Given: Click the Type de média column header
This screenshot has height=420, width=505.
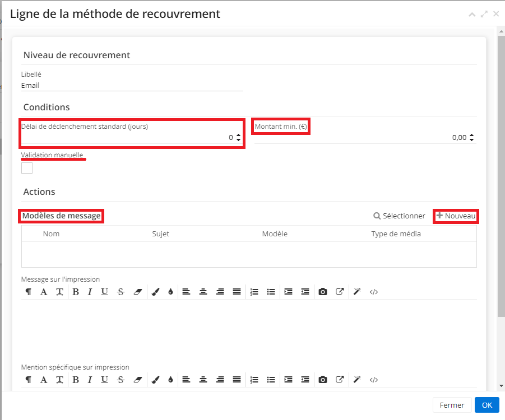Looking at the screenshot, I should [x=396, y=234].
